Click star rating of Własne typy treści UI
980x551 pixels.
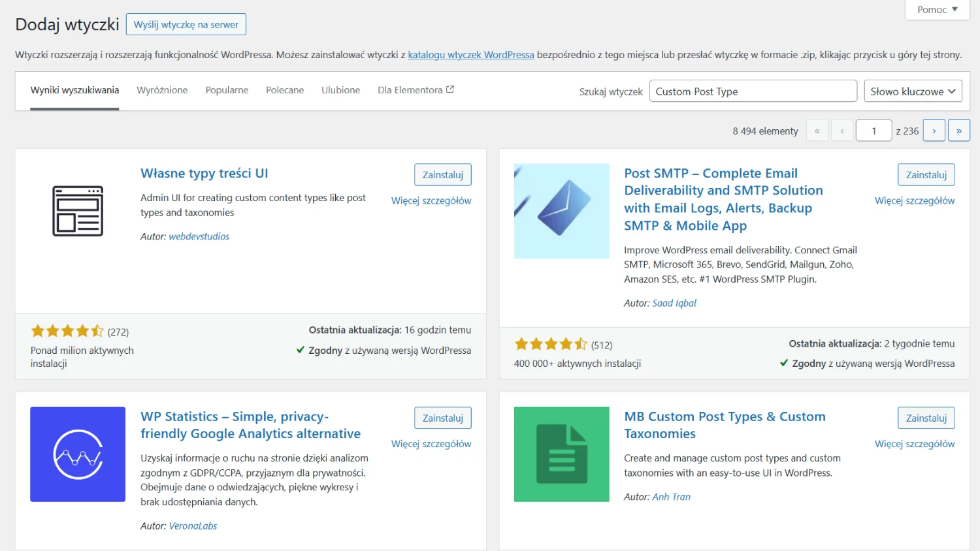67,331
